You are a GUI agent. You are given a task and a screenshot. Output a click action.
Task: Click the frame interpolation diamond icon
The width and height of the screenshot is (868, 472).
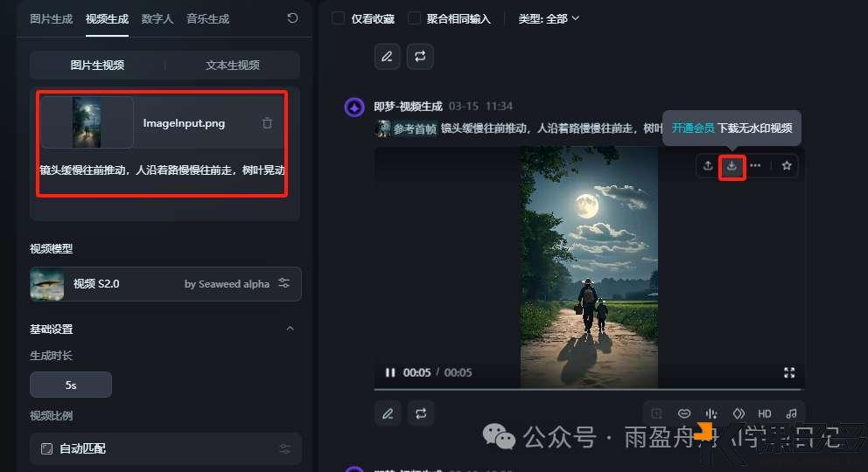738,413
